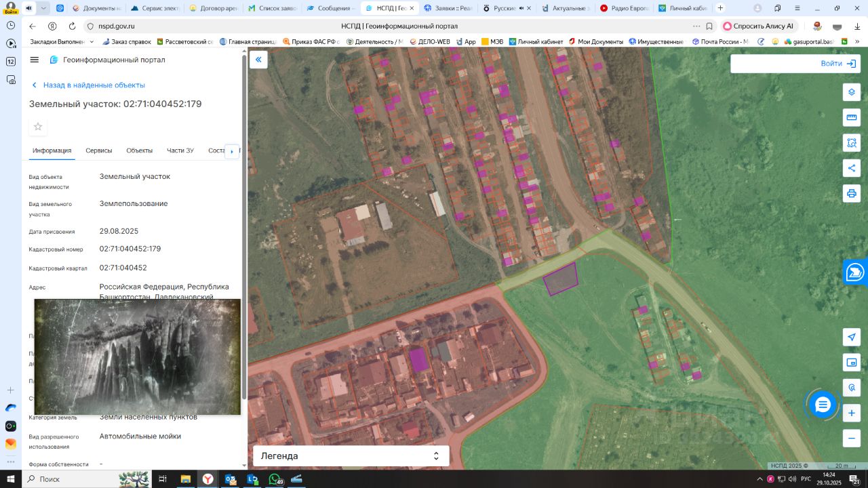Open Windows Start menu
The height and width of the screenshot is (488, 868).
pyautogui.click(x=9, y=479)
